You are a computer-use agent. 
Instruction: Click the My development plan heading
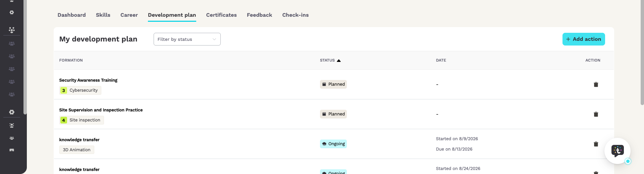tap(98, 39)
